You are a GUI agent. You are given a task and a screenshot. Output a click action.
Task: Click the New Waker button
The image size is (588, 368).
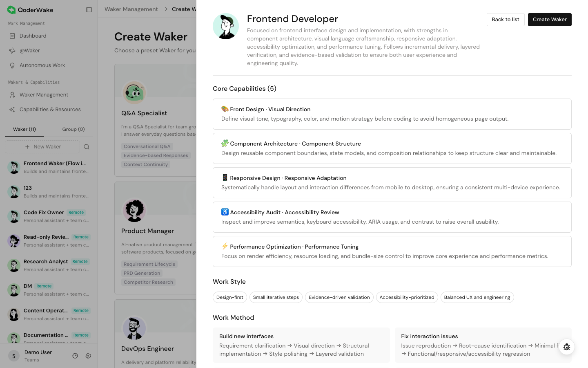click(42, 147)
